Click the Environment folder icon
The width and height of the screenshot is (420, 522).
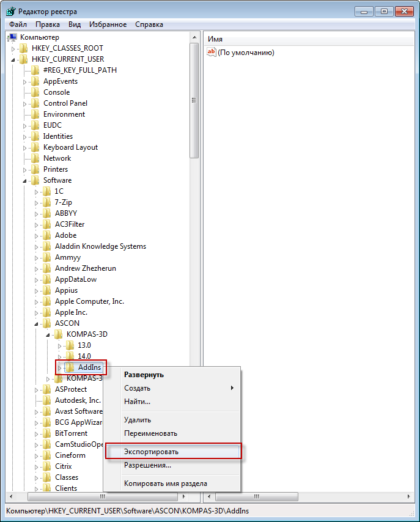tap(35, 114)
